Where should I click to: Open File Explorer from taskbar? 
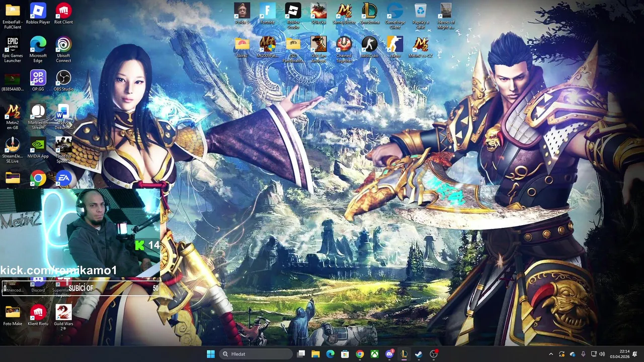(315, 354)
